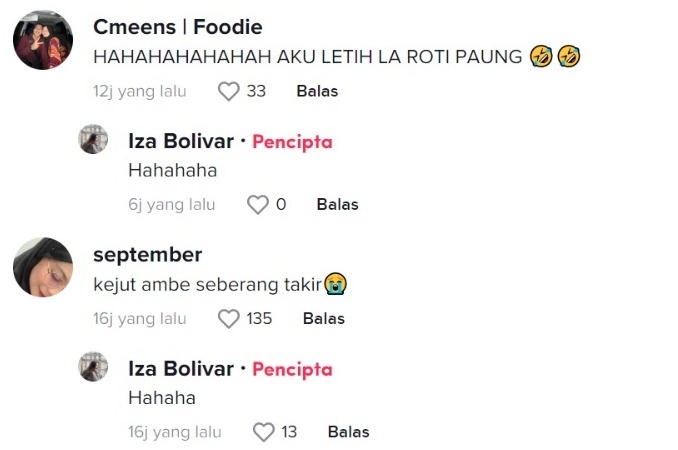The width and height of the screenshot is (678, 450).
Task: Click Balas under the "Hahaha" reply
Action: tap(348, 432)
